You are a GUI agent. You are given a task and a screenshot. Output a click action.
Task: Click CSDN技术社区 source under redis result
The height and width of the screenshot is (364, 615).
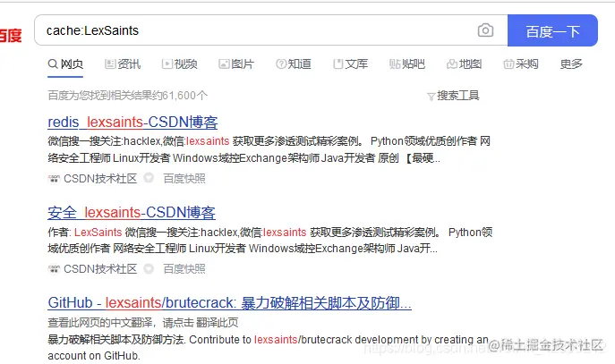pyautogui.click(x=100, y=179)
